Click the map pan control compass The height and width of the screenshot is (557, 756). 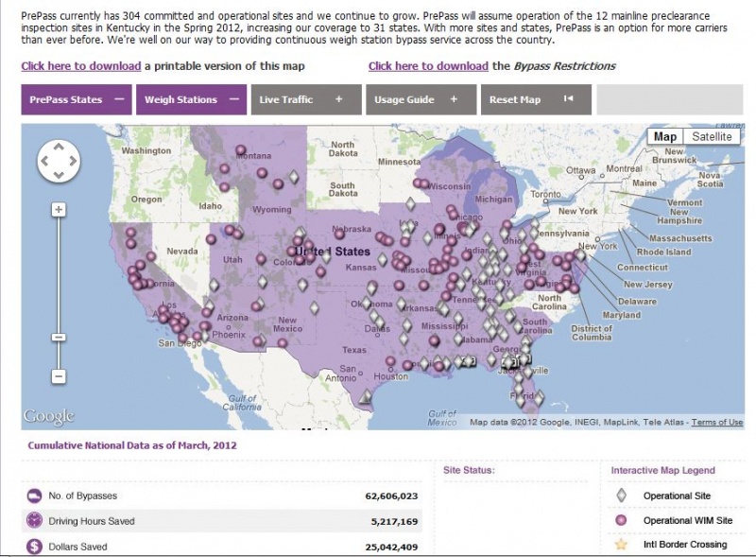tap(59, 162)
